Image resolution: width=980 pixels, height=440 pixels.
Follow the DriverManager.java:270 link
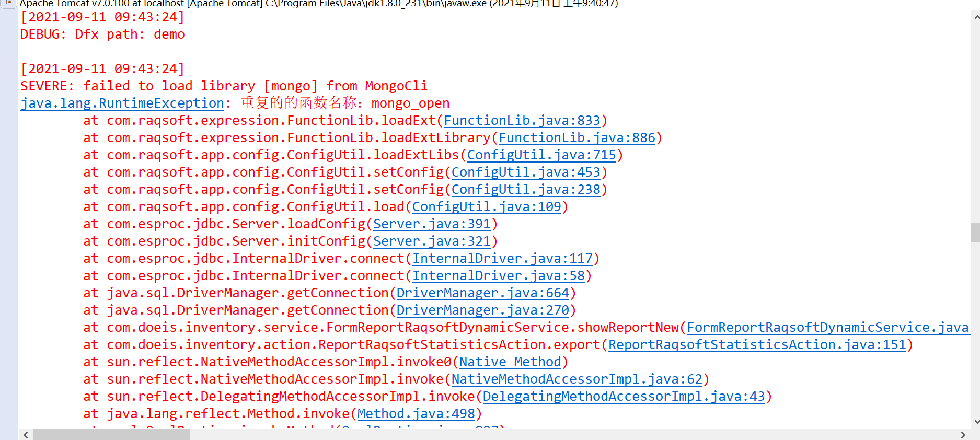pos(483,310)
